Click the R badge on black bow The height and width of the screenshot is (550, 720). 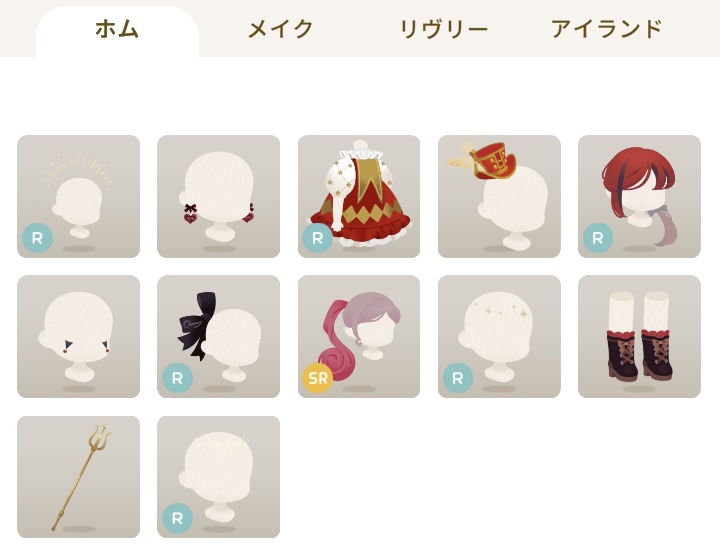click(177, 378)
